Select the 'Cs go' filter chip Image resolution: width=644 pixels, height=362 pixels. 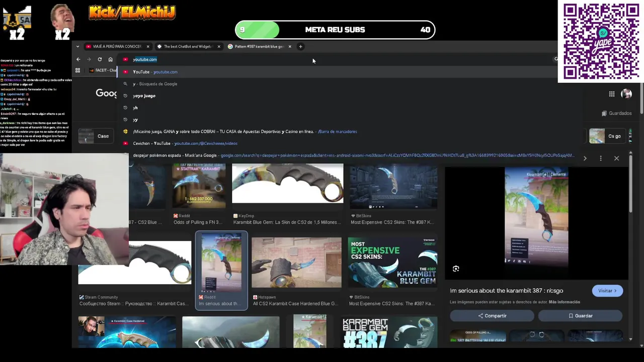pos(608,136)
